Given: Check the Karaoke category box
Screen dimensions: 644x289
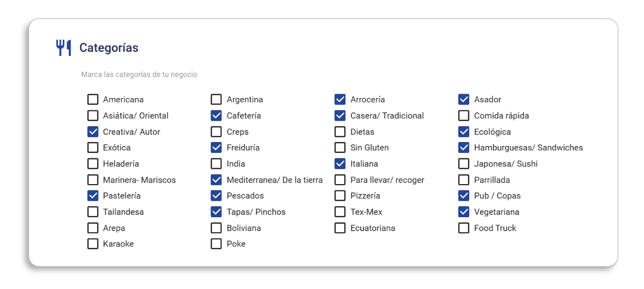Looking at the screenshot, I should 93,244.
